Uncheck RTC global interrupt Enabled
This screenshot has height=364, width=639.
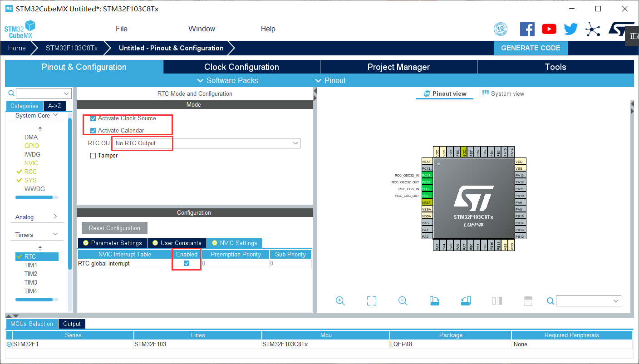[x=186, y=263]
